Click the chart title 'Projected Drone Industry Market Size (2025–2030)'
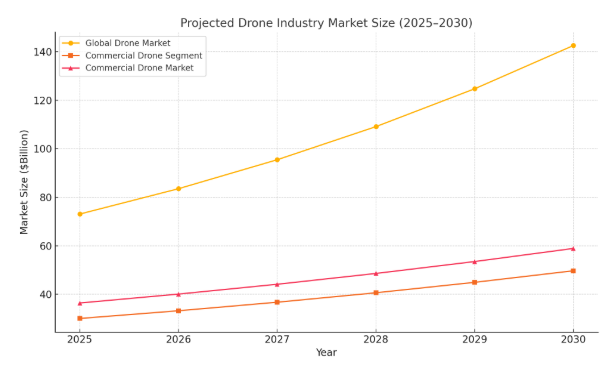This screenshot has height=366, width=609. point(326,23)
